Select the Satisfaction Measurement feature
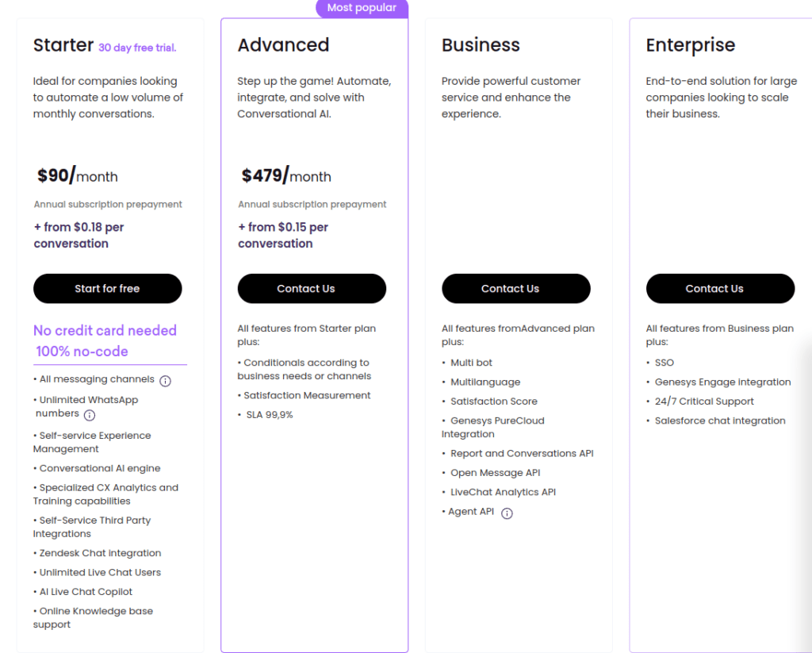 pos(304,395)
